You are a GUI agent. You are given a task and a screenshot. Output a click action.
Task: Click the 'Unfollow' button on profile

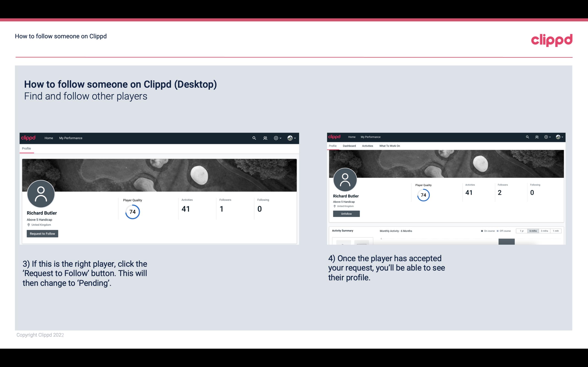coord(346,214)
